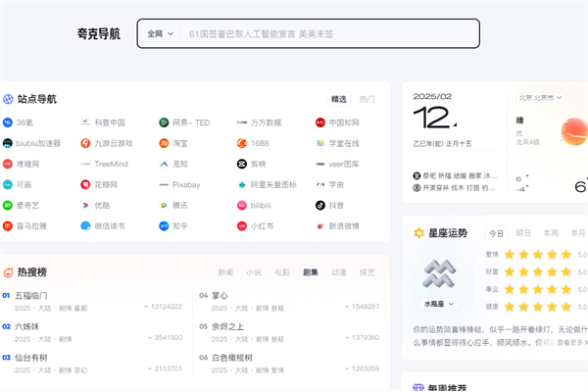Open the 北京 city selector dropdown
Screen dimensions: 588x392
click(542, 98)
